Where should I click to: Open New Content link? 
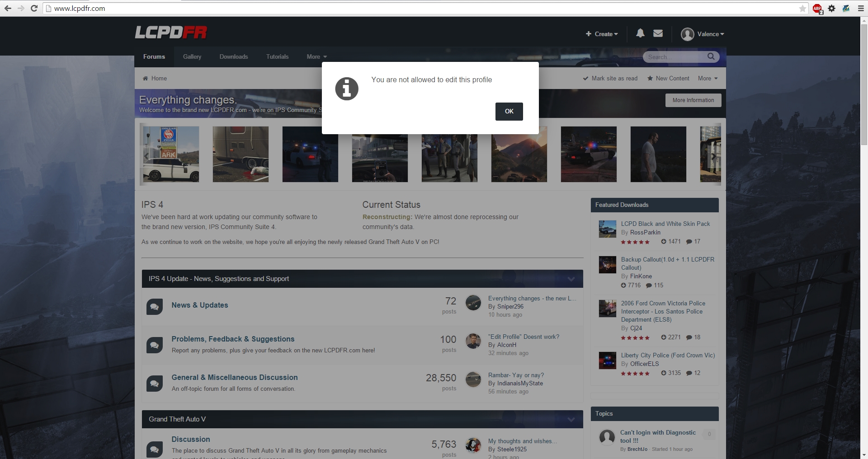coord(668,78)
